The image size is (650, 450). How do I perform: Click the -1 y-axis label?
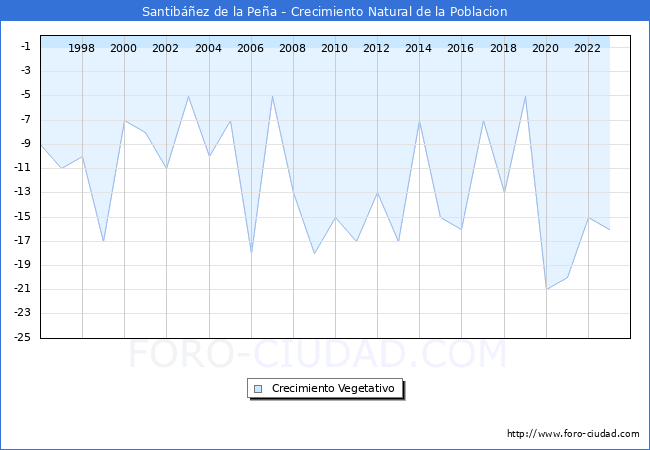click(26, 46)
